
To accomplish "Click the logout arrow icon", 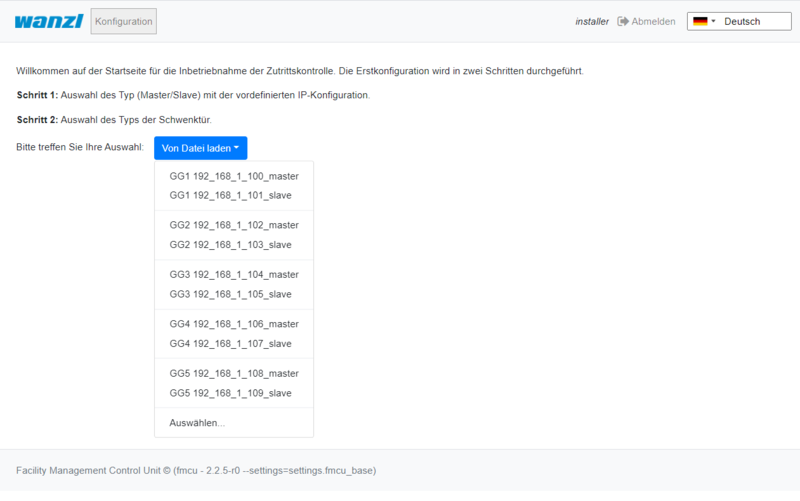I will click(x=623, y=21).
